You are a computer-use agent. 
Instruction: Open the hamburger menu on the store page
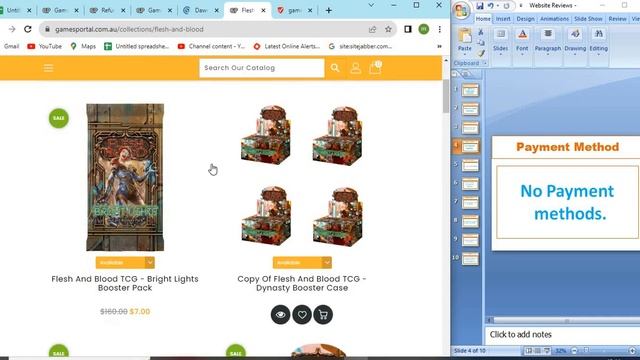48,68
